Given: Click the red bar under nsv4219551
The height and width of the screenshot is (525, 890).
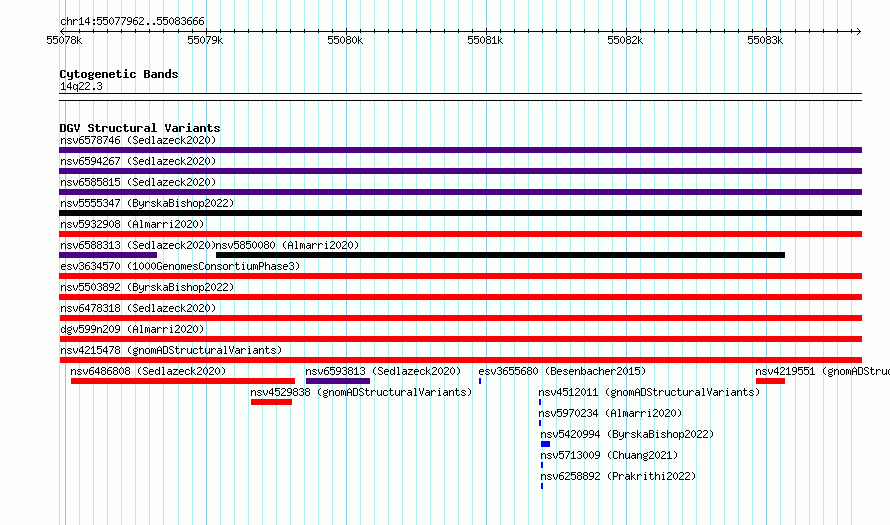Looking at the screenshot, I should point(770,381).
